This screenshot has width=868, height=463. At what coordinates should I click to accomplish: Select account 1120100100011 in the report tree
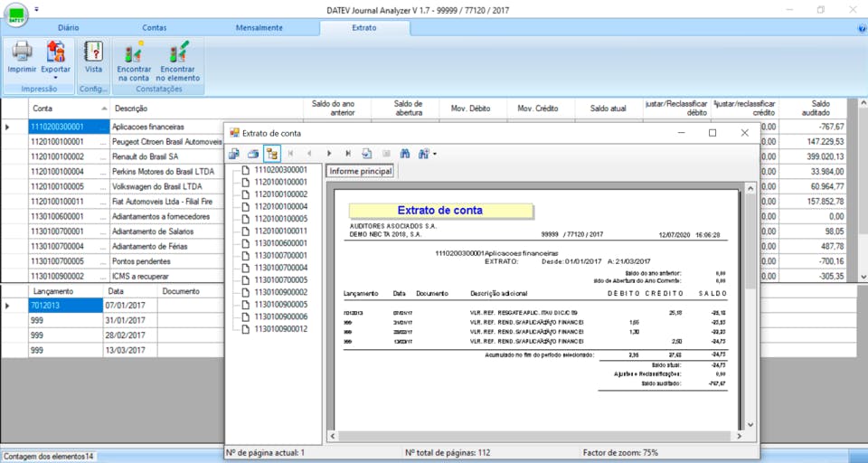[x=280, y=231]
